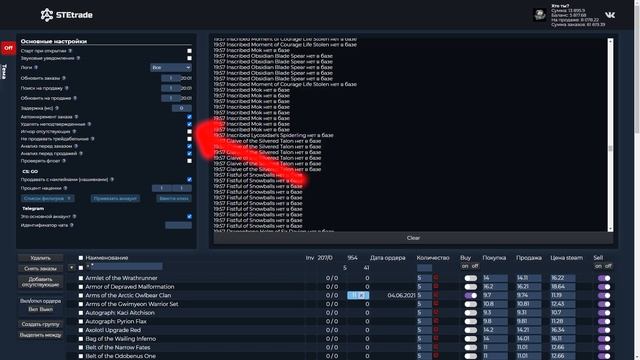Expand the arrow beside the name filter
640x360 pixels.
coord(71,268)
